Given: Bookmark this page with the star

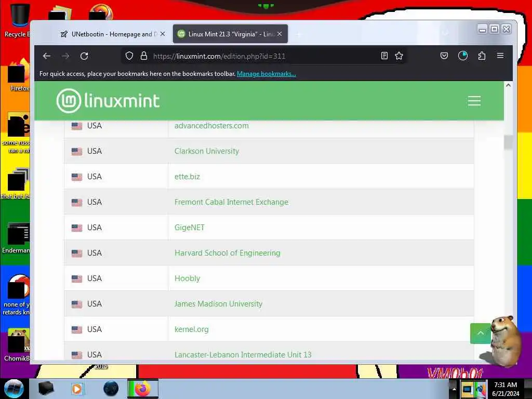Looking at the screenshot, I should pyautogui.click(x=399, y=56).
